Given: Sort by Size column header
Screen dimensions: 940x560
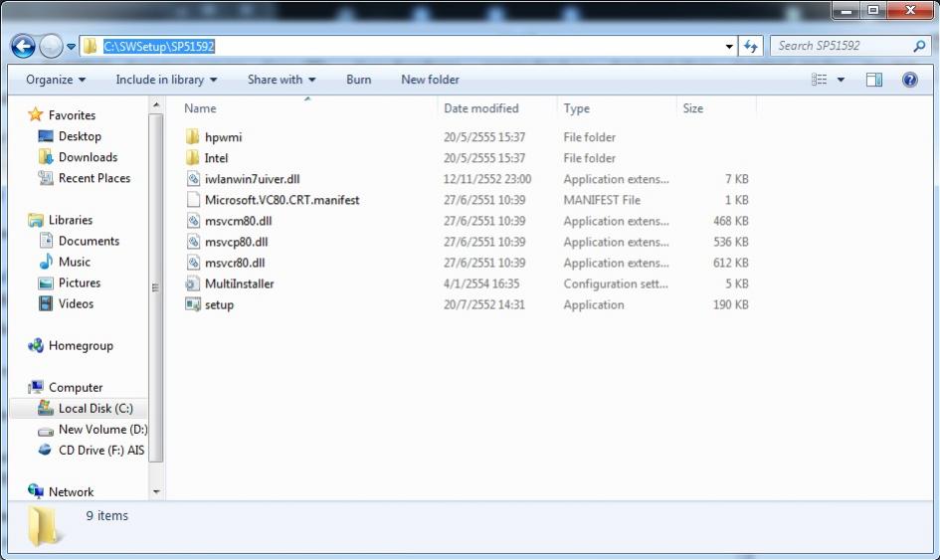Looking at the screenshot, I should tap(693, 108).
